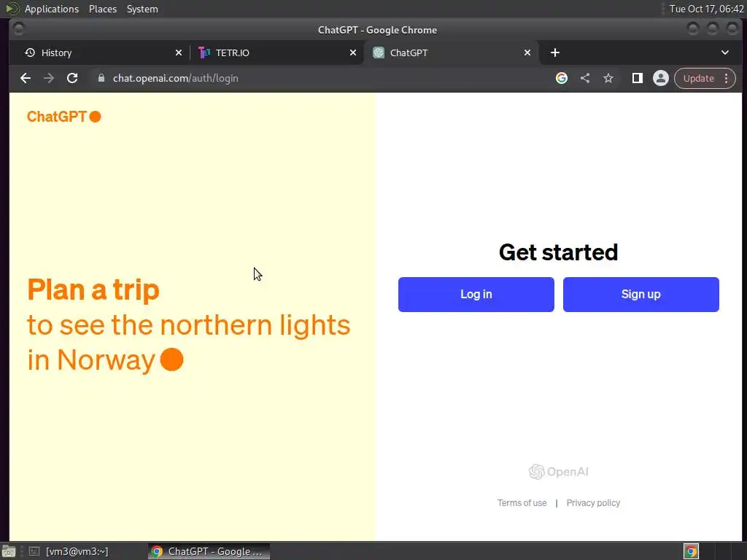Open the Chrome three-dot menu
This screenshot has height=560, width=747.
[727, 78]
